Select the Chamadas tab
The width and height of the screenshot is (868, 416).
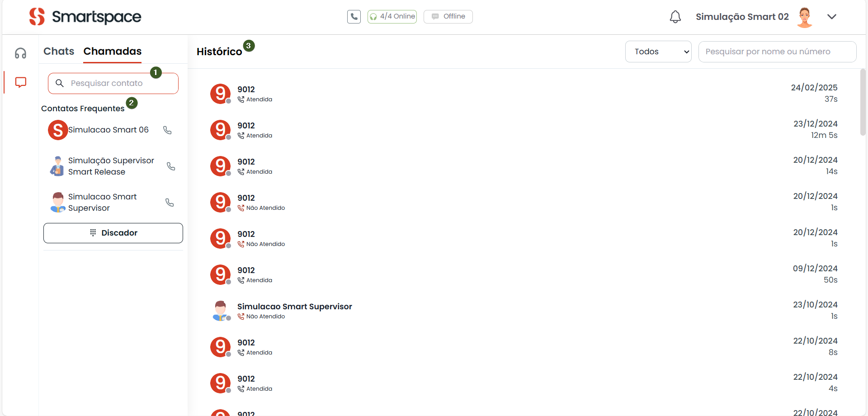click(112, 51)
